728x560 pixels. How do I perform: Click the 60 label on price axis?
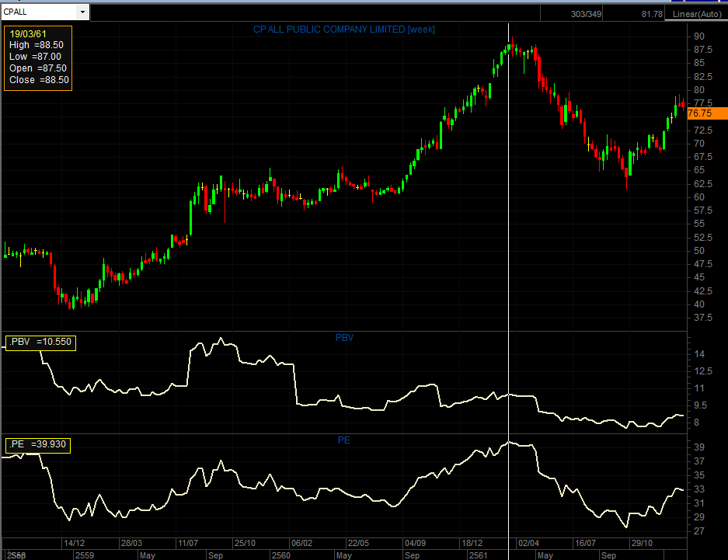pyautogui.click(x=699, y=197)
